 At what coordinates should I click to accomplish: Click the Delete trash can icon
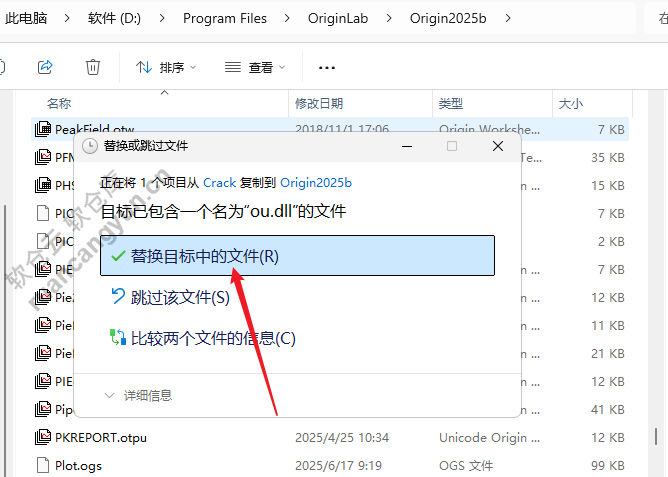point(93,67)
